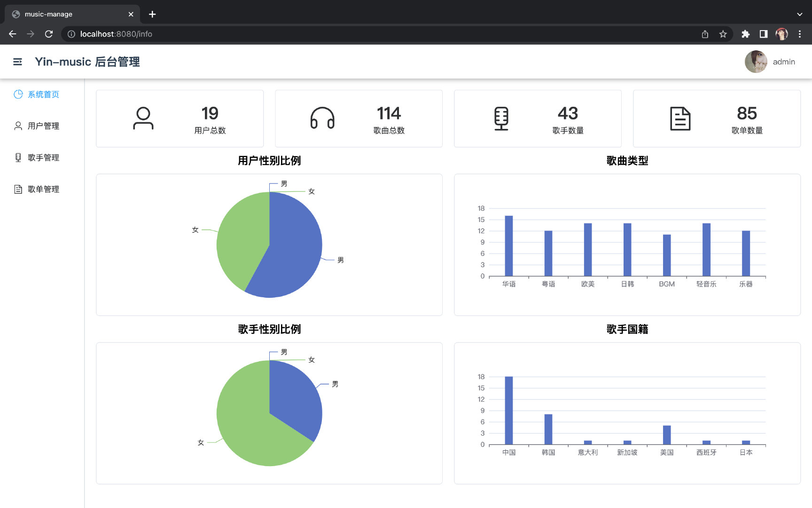Select 系统首页 in the sidebar
Viewport: 812px width, 508px height.
42,94
